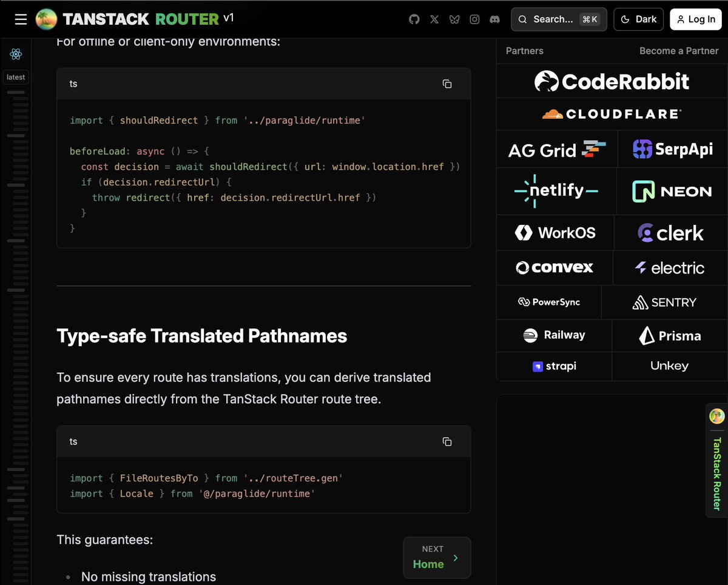The width and height of the screenshot is (728, 585).
Task: Copy the FileRoutesByTo code snippet
Action: tap(447, 441)
